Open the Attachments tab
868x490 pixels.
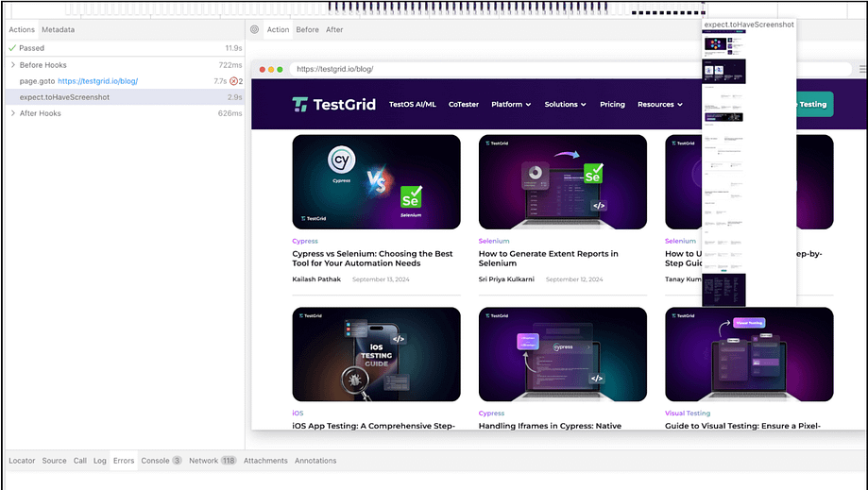tap(265, 460)
